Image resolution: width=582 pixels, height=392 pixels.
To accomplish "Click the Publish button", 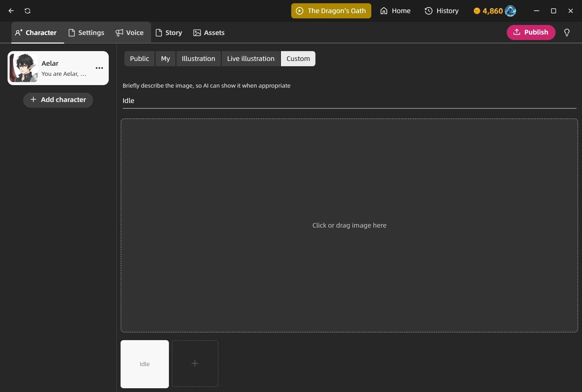I will 531,32.
